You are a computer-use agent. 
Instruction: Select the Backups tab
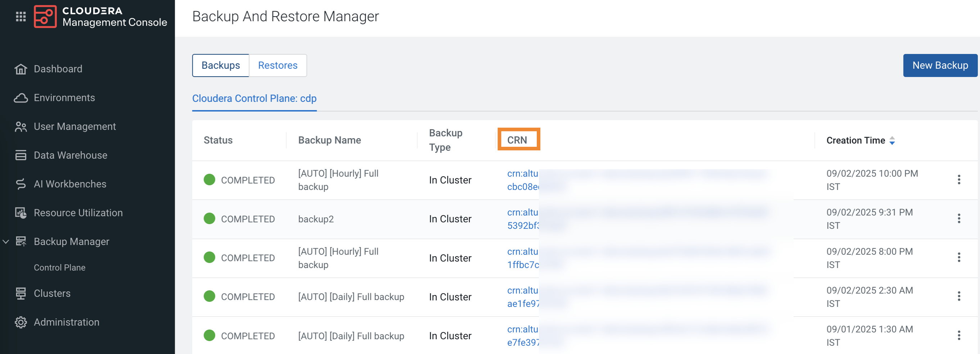220,65
